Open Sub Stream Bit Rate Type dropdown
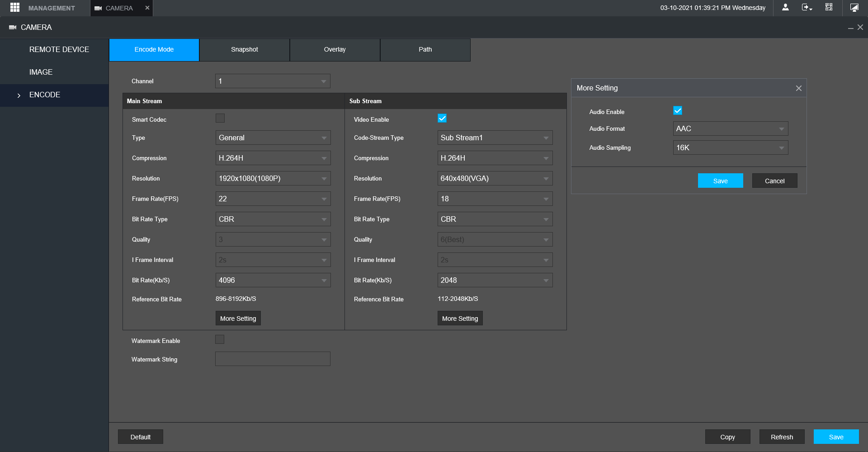 [495, 219]
